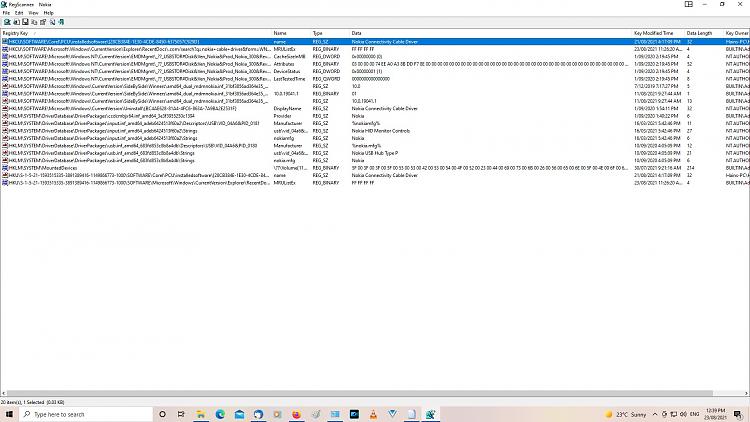Click the data value Nokia USB Hub Type P
Image resolution: width=750 pixels, height=422 pixels.
375,153
